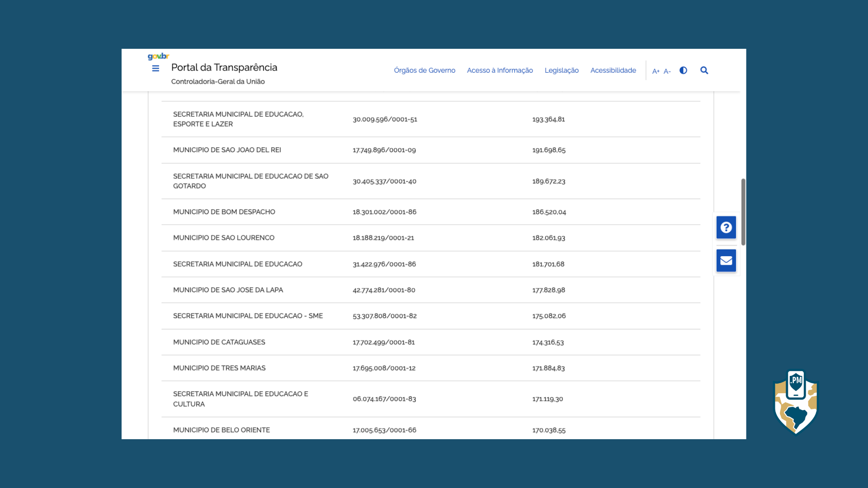The width and height of the screenshot is (868, 488).
Task: Increase font size with A+
Action: (656, 71)
